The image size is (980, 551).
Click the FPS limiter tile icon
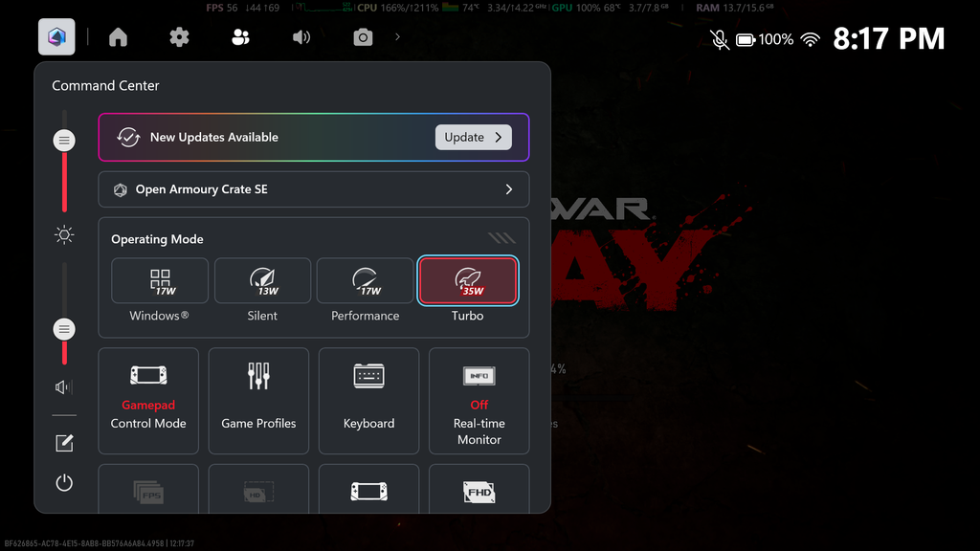pyautogui.click(x=148, y=493)
